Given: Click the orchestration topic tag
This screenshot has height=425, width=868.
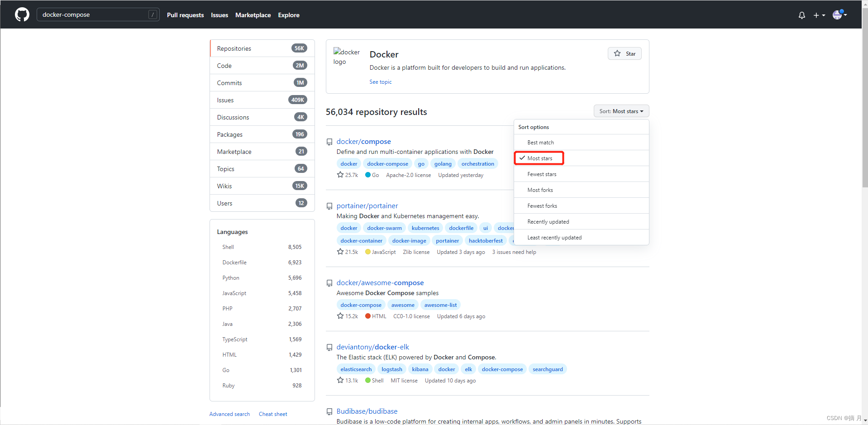Looking at the screenshot, I should 478,164.
